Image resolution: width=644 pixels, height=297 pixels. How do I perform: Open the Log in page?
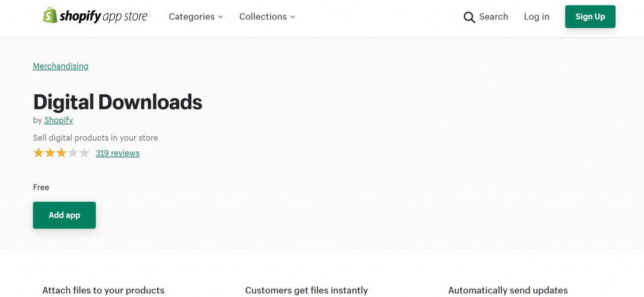[x=536, y=17]
